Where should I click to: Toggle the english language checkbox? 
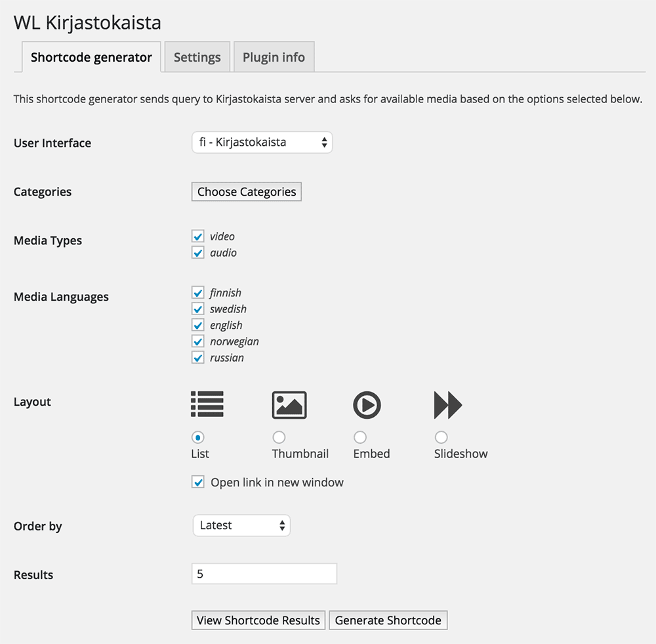click(198, 325)
